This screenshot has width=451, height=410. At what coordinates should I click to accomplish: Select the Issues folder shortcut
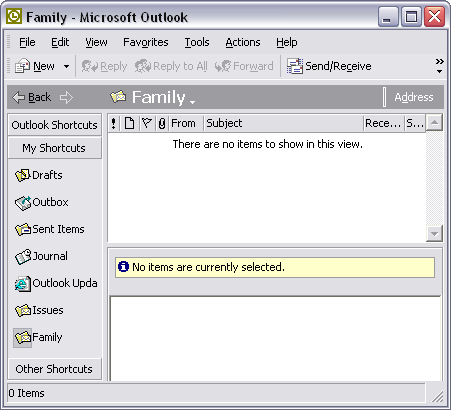(39, 310)
